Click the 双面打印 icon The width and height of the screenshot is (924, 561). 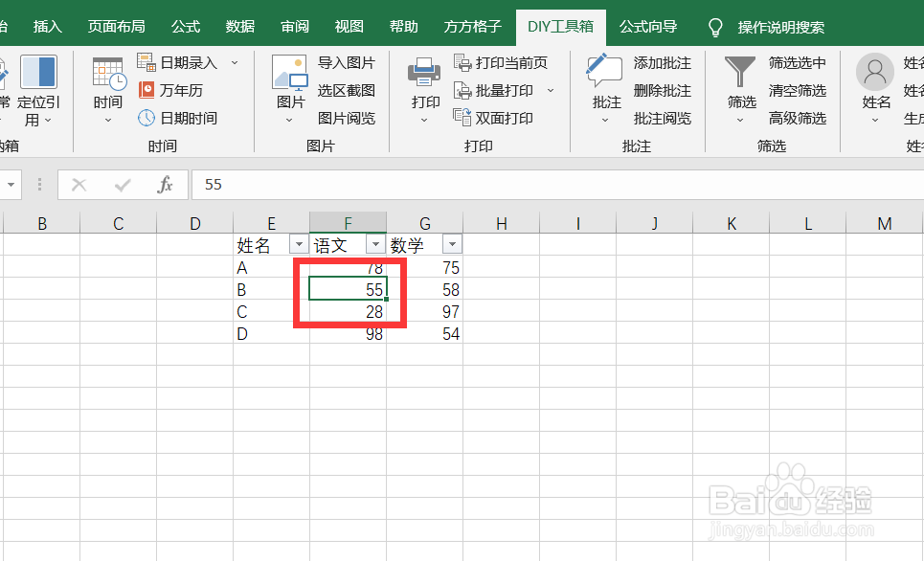(x=462, y=117)
